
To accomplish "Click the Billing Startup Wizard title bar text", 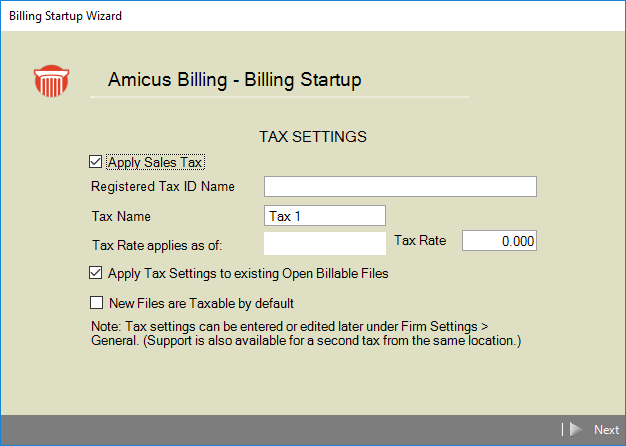I will coord(65,16).
